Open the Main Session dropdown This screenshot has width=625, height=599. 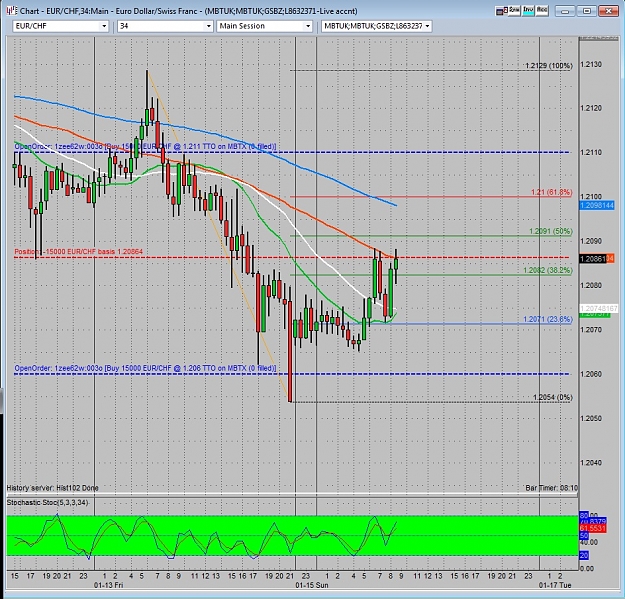click(x=308, y=26)
